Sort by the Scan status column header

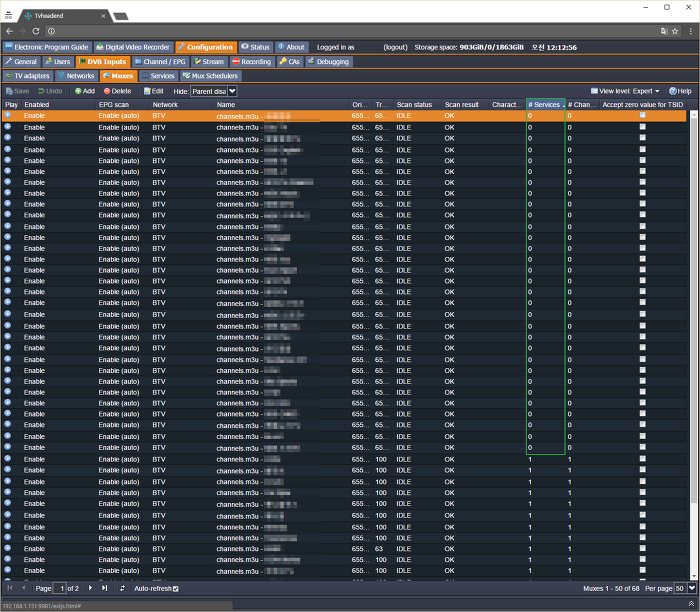coord(417,104)
